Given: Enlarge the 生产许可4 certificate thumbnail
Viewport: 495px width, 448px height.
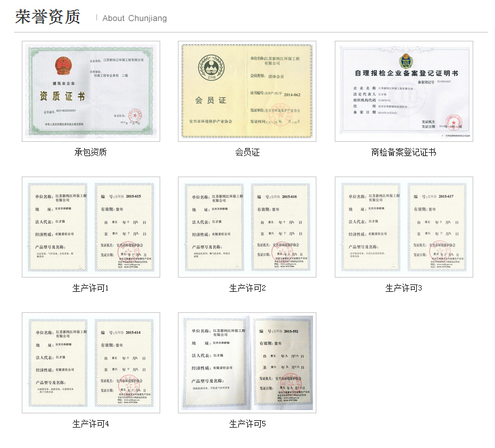Looking at the screenshot, I should pos(90,362).
